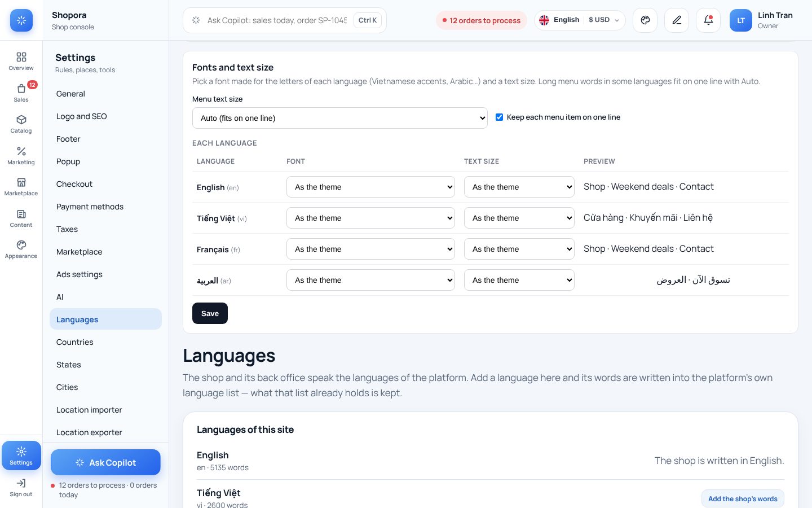Open the Arabic font dropdown
This screenshot has width=812, height=508.
coord(370,280)
